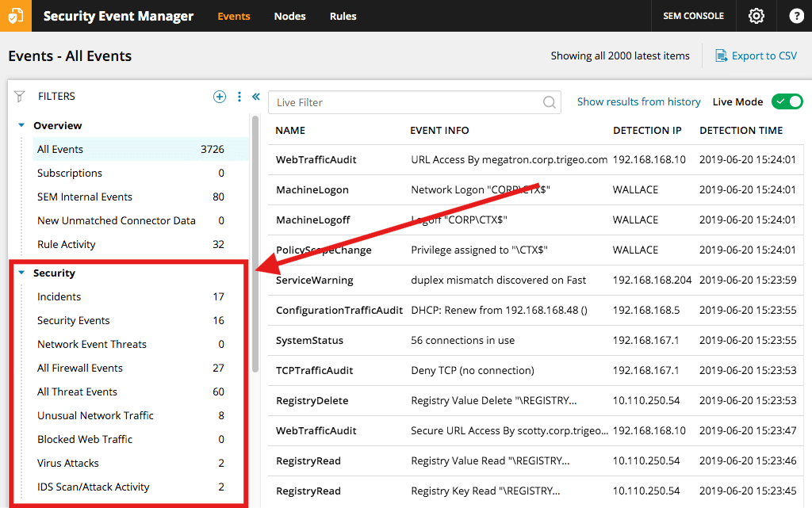Image resolution: width=812 pixels, height=508 pixels.
Task: Click the Security Event Manager shield logo
Action: [16, 16]
